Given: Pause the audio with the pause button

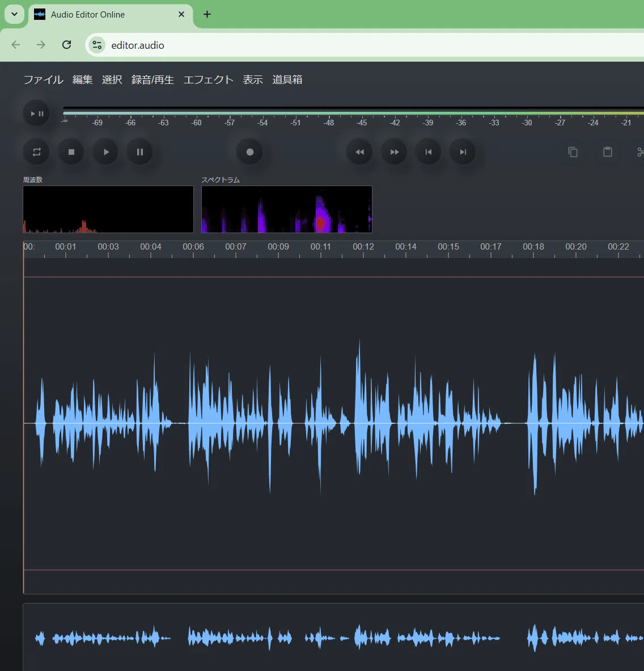Looking at the screenshot, I should click(140, 152).
